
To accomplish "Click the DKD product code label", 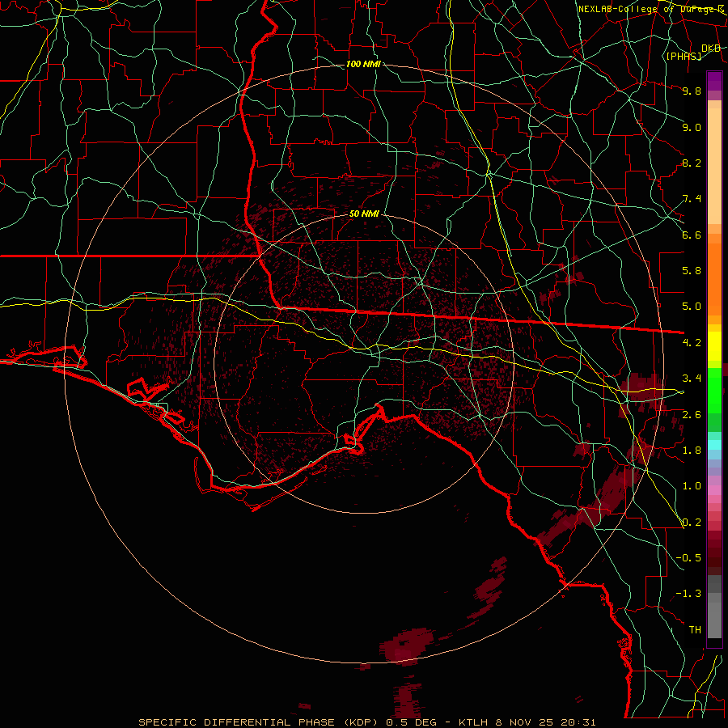I will pos(711,49).
